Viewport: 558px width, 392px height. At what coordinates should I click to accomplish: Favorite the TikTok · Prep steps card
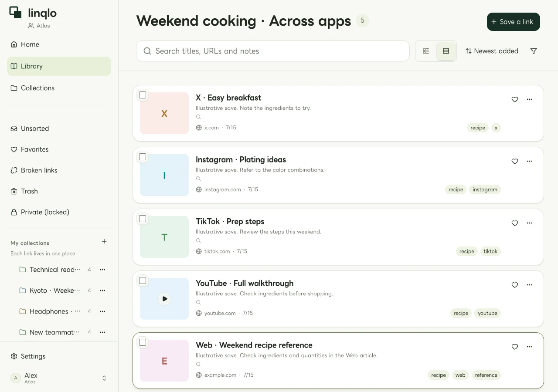point(515,223)
